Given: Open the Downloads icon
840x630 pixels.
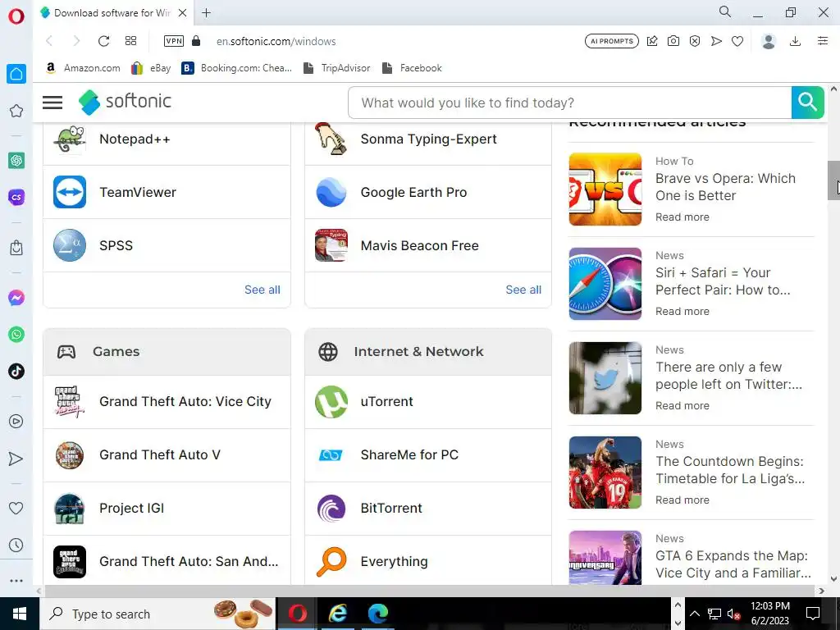Looking at the screenshot, I should coord(796,41).
